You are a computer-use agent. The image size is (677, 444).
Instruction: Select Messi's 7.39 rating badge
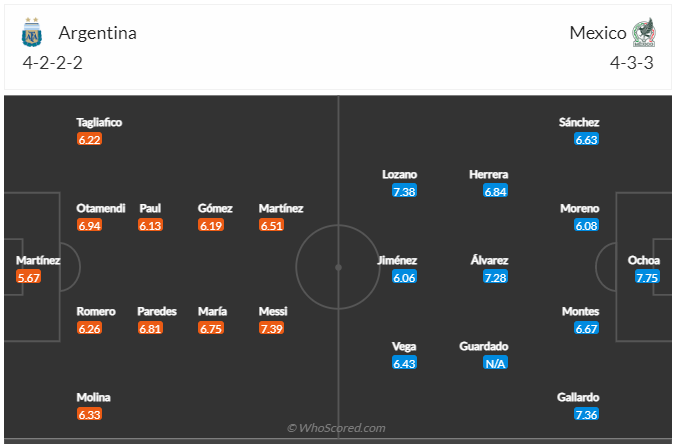271,327
